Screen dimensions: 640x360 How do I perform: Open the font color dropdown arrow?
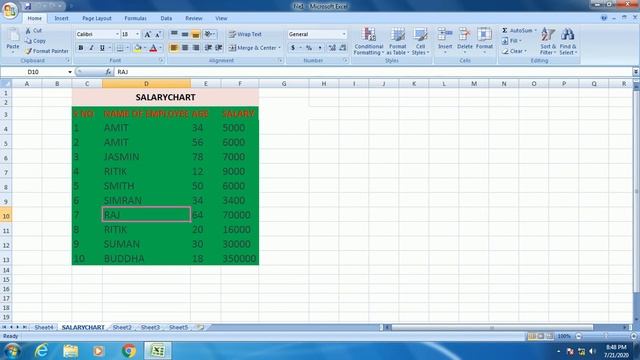click(160, 48)
